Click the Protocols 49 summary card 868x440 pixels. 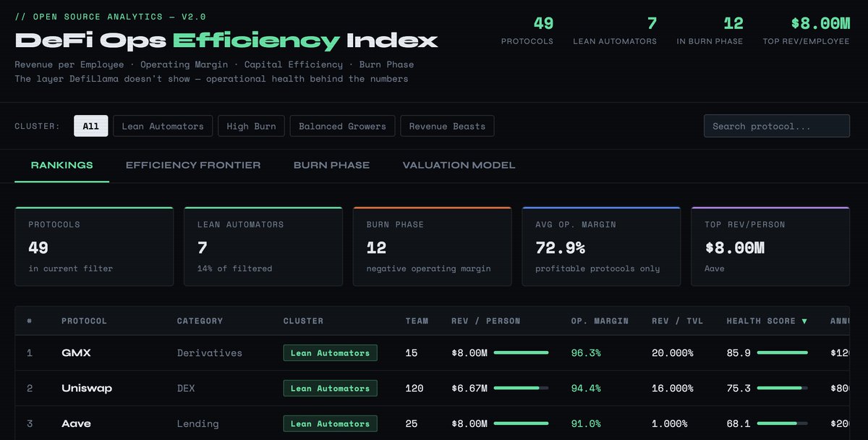click(x=94, y=246)
